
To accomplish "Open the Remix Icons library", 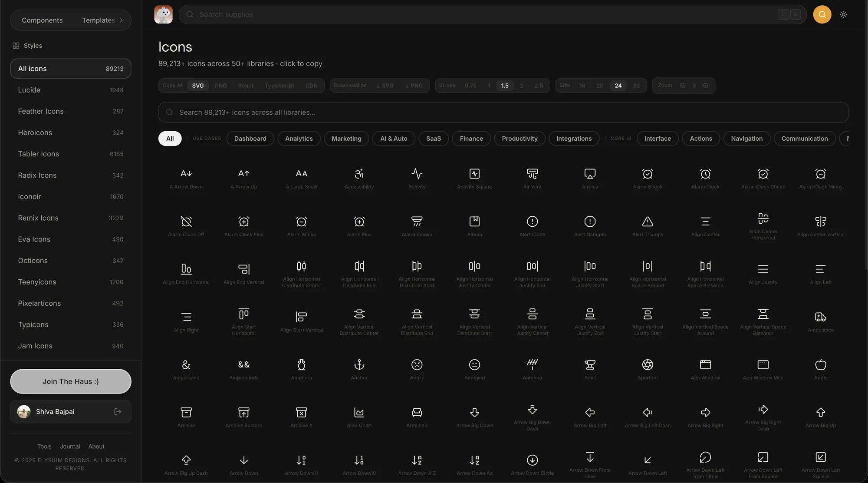I will (71, 218).
